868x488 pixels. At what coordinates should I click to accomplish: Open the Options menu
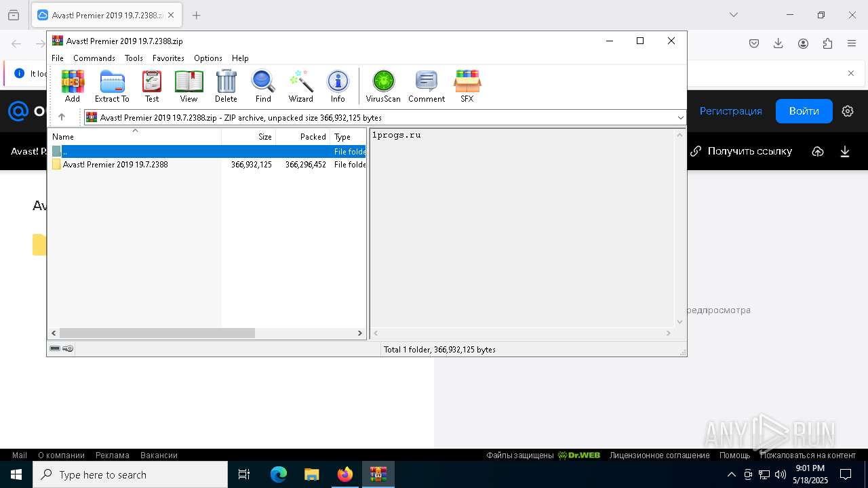point(208,58)
